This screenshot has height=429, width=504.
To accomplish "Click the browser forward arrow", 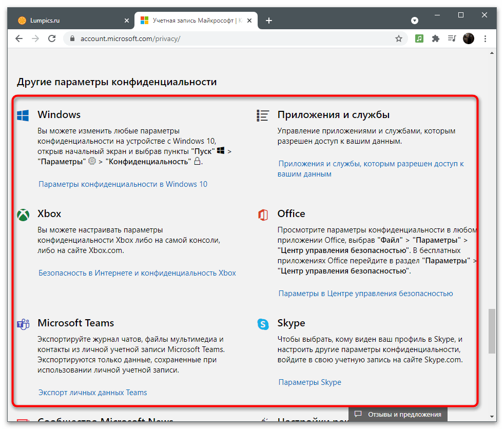I will [x=35, y=39].
